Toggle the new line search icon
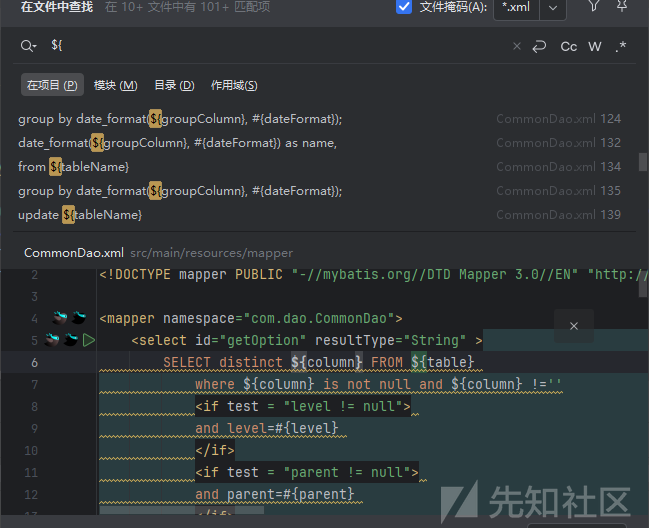This screenshot has width=649, height=528. click(539, 46)
